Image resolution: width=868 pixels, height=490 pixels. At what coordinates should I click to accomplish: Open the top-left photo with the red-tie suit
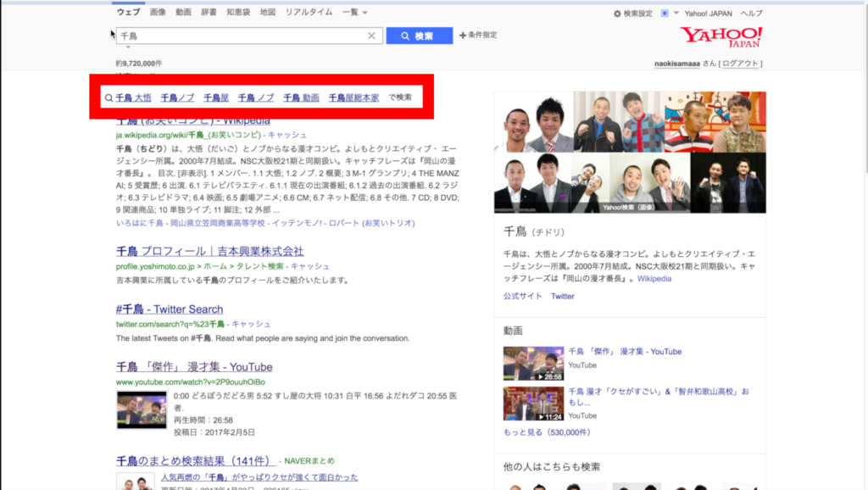(x=534, y=122)
